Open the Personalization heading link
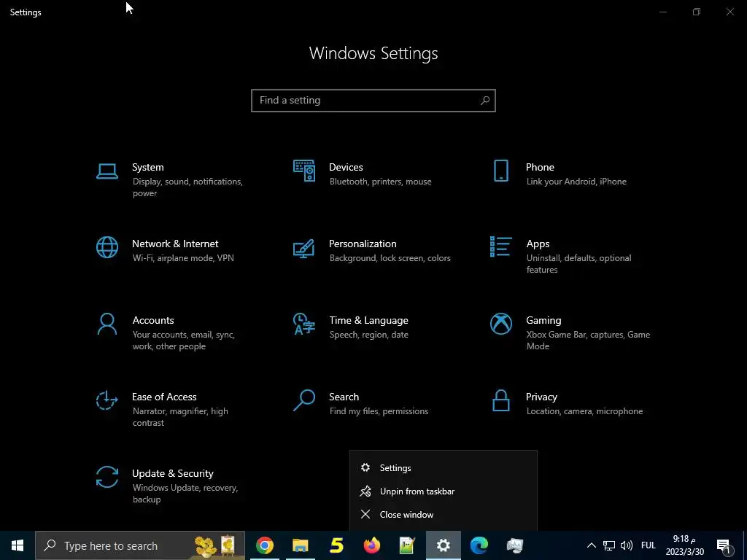 click(363, 244)
